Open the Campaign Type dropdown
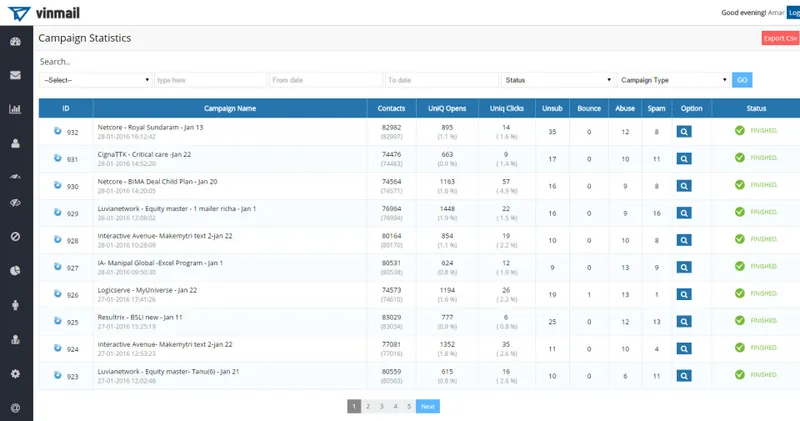800x421 pixels. point(673,80)
